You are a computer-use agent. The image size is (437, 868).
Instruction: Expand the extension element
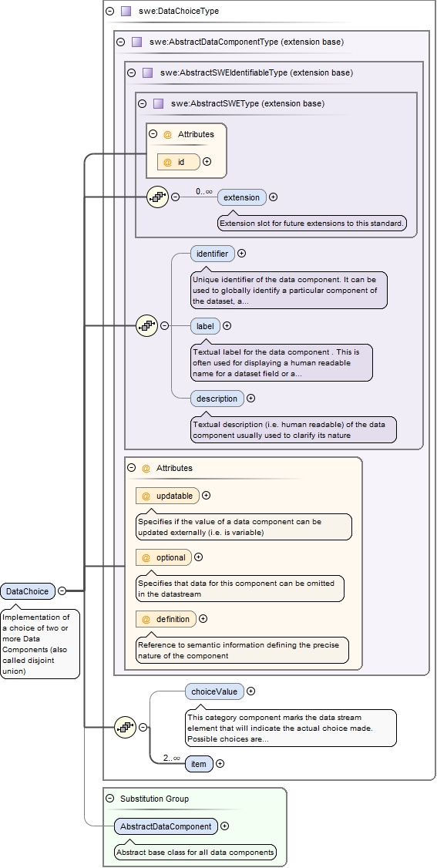pyautogui.click(x=274, y=197)
